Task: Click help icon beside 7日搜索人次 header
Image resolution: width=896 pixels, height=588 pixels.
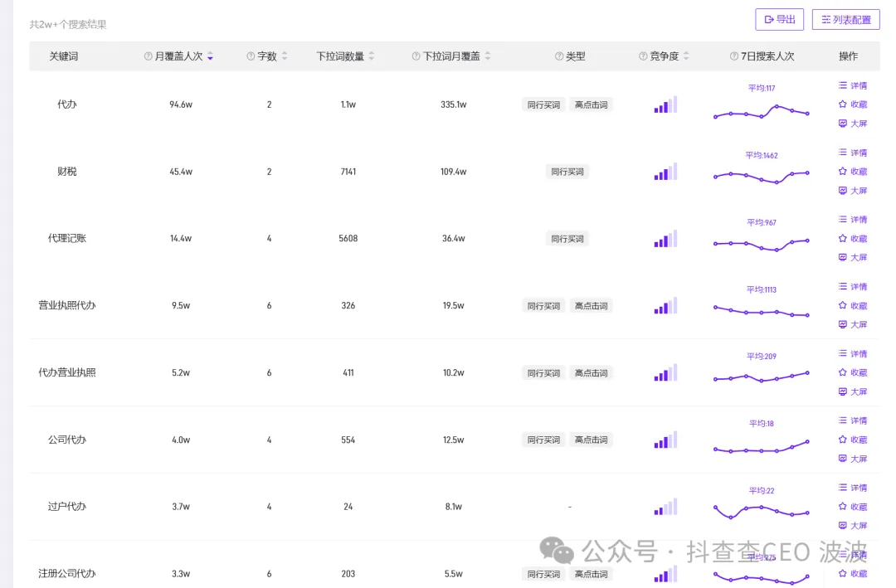Action: [733, 56]
